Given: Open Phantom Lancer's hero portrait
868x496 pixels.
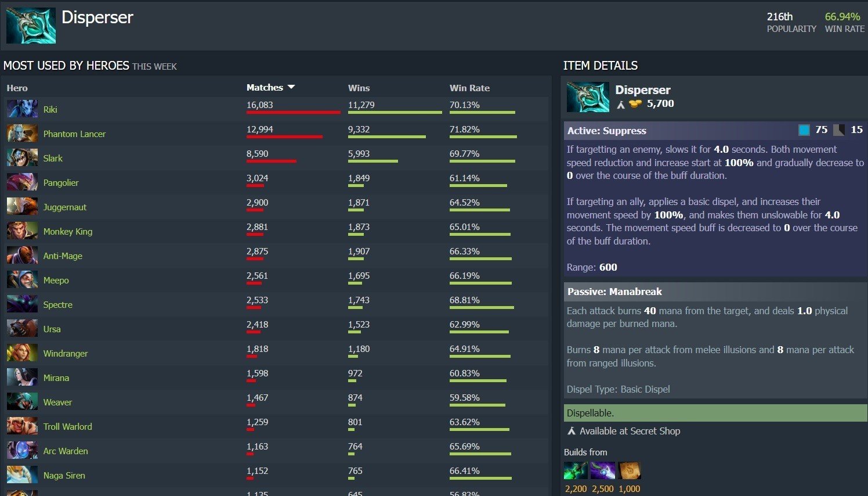Looking at the screenshot, I should 22,134.
